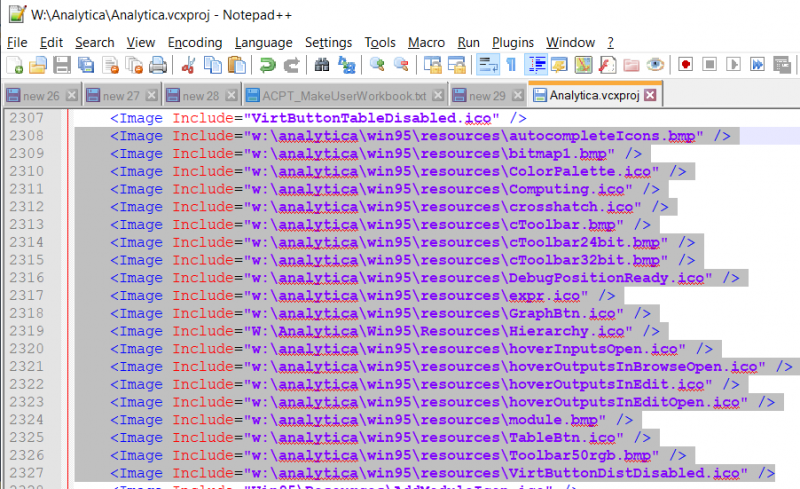
Task: Close the ACPT_MakeUserWorkbook.txt tab
Action: click(x=438, y=95)
